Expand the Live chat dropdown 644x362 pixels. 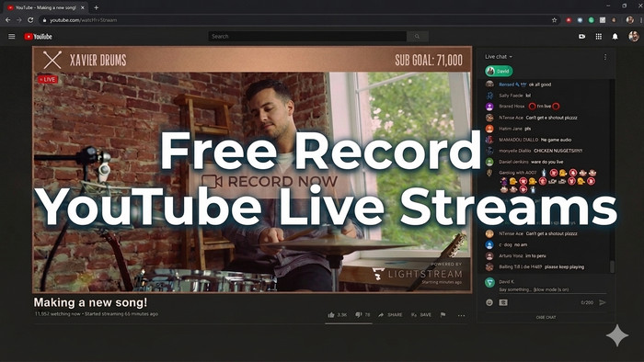click(499, 57)
